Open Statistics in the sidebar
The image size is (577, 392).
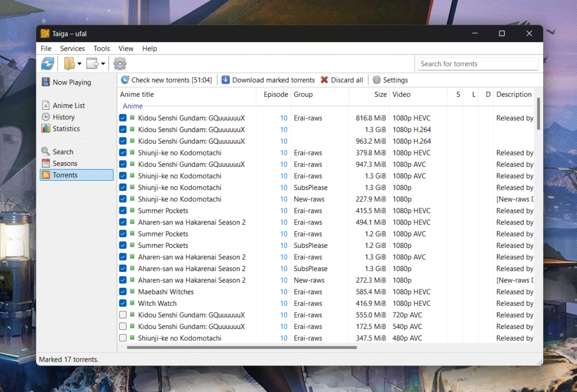tap(77, 129)
